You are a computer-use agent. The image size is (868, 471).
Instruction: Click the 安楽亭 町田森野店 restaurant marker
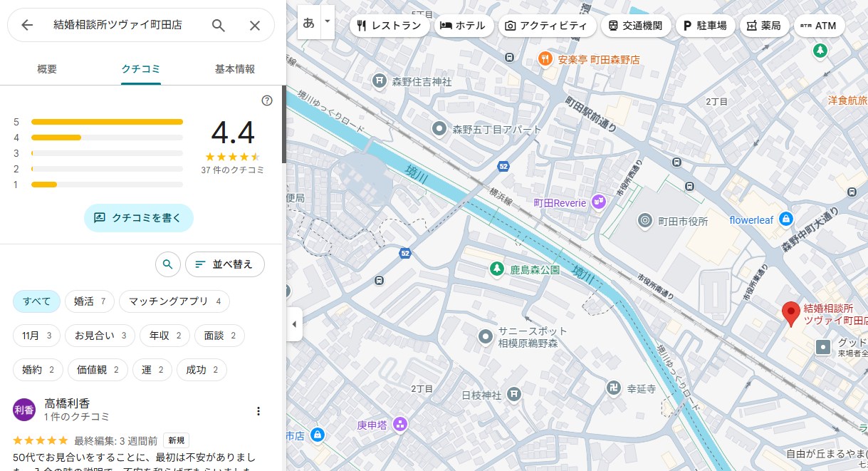545,60
